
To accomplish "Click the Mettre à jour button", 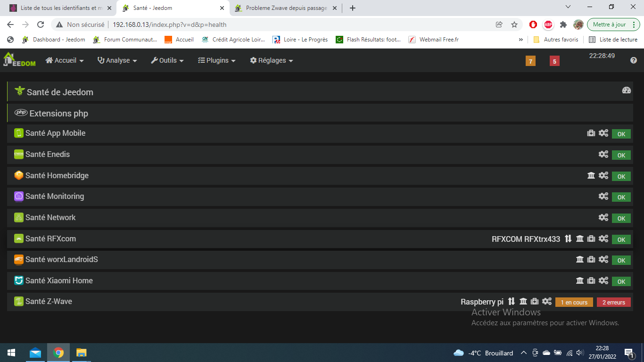I will (613, 25).
